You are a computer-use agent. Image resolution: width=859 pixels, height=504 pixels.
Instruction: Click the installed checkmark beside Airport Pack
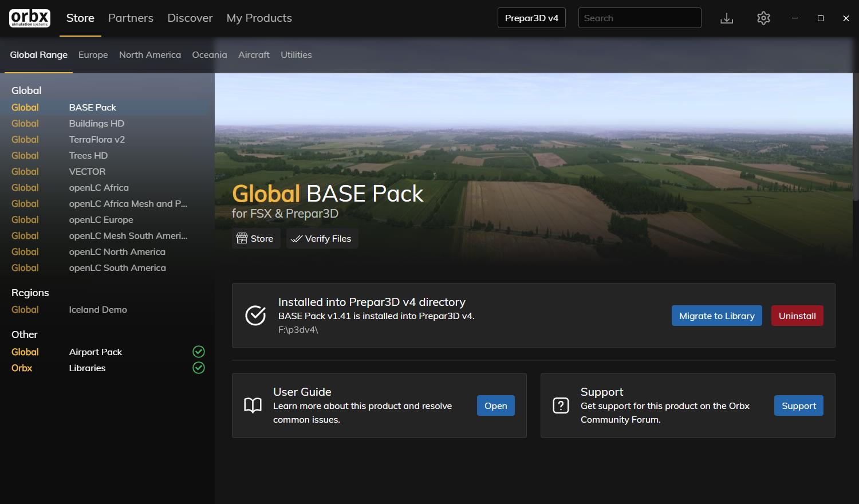(x=199, y=352)
